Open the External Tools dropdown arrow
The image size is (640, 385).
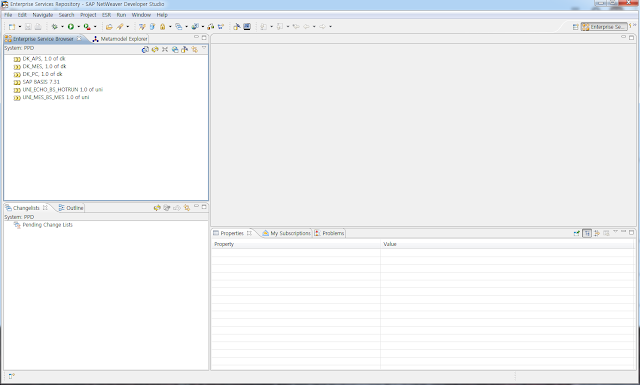pyautogui.click(x=95, y=27)
